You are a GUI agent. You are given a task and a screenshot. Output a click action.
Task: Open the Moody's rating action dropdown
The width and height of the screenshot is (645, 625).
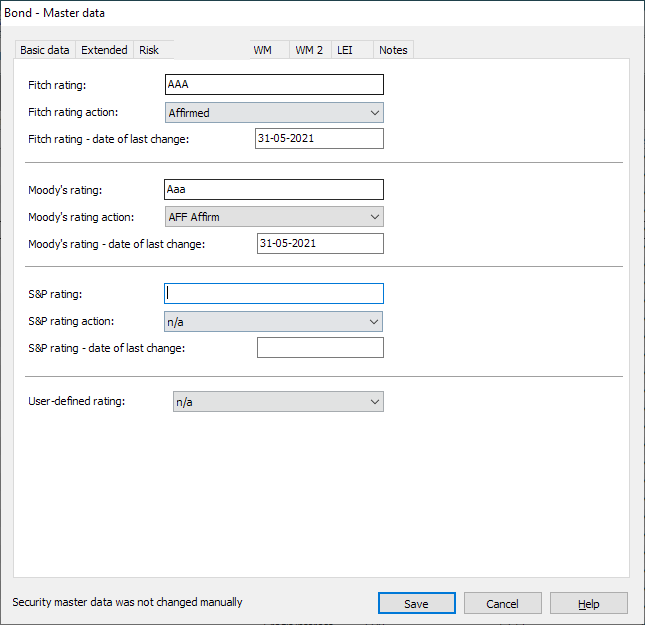[x=273, y=217]
